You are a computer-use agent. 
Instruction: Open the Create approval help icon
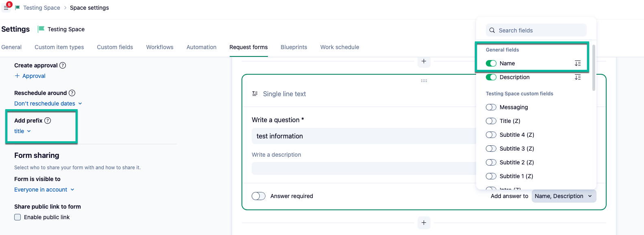pyautogui.click(x=63, y=65)
